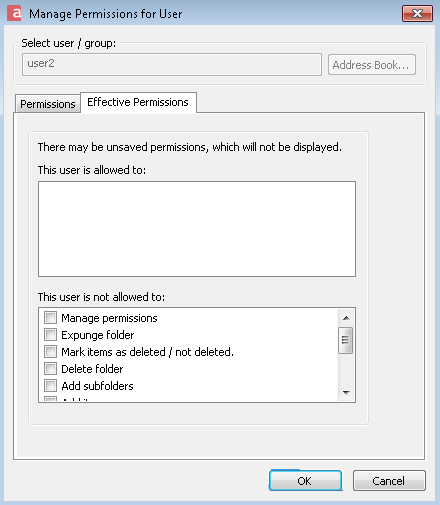Select the Add subfolders list entry text
Viewport: 440px width, 505px height.
click(97, 386)
